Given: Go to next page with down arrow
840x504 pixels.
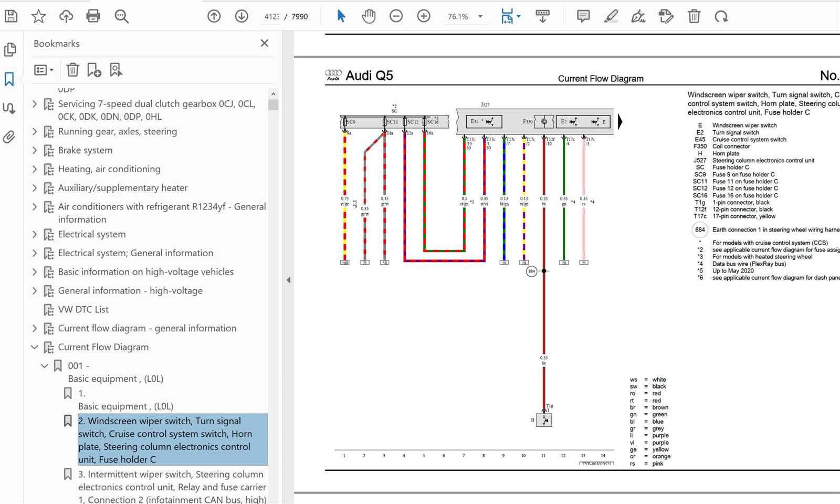Looking at the screenshot, I should (x=241, y=16).
